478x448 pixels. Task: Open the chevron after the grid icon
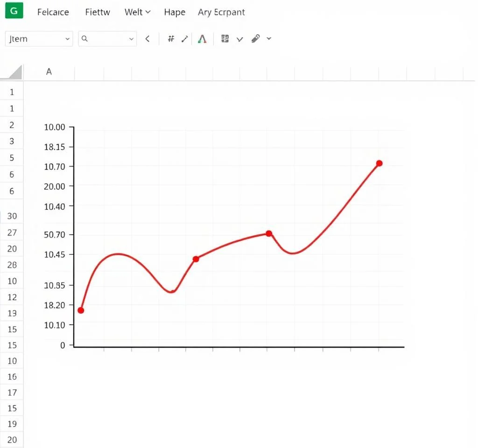pos(239,40)
